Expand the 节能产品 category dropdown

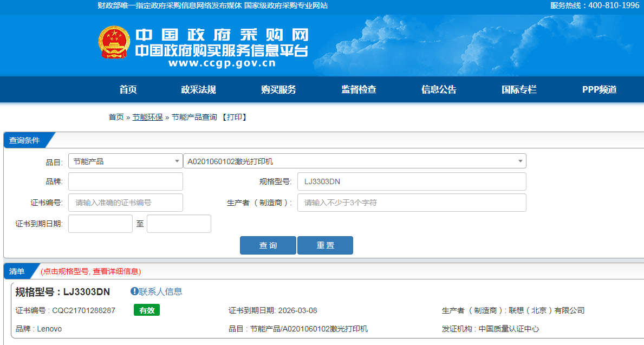tap(126, 161)
